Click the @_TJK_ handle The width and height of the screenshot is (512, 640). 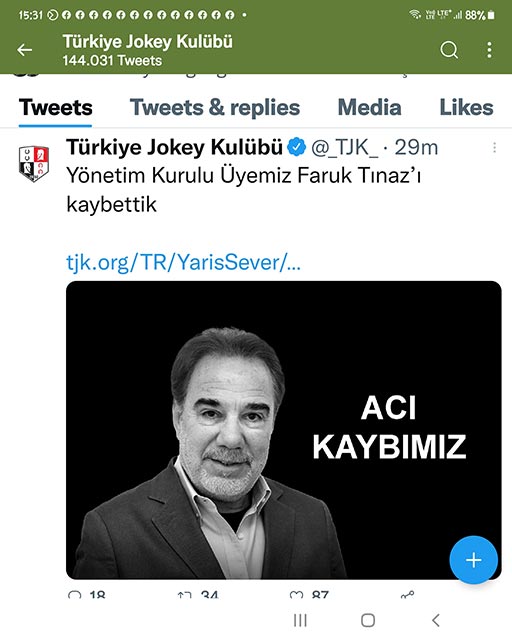coord(345,147)
